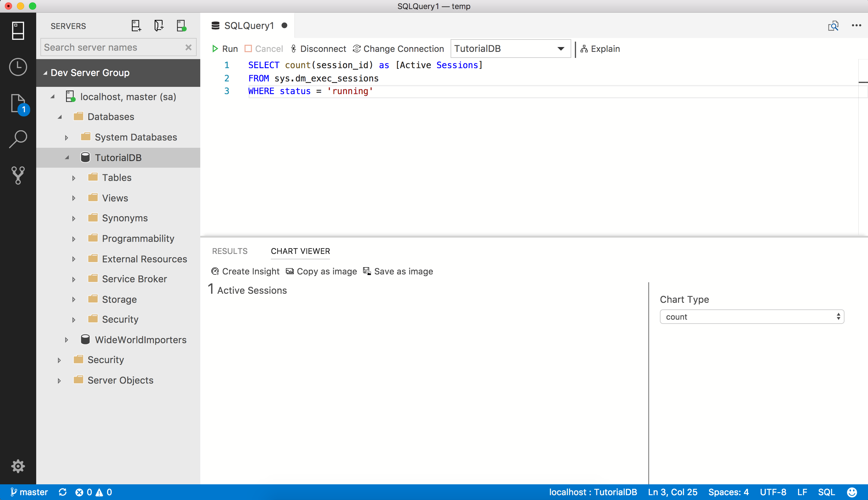Click the Save as image button
This screenshot has height=500, width=868.
pyautogui.click(x=398, y=271)
